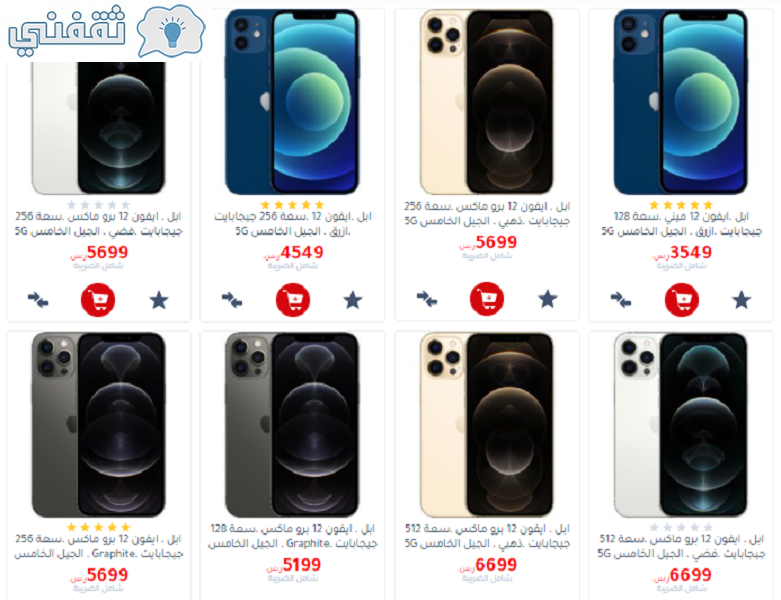781x600 pixels.
Task: Compare the blue iPhone 12 256GB
Action: pyautogui.click(x=232, y=300)
